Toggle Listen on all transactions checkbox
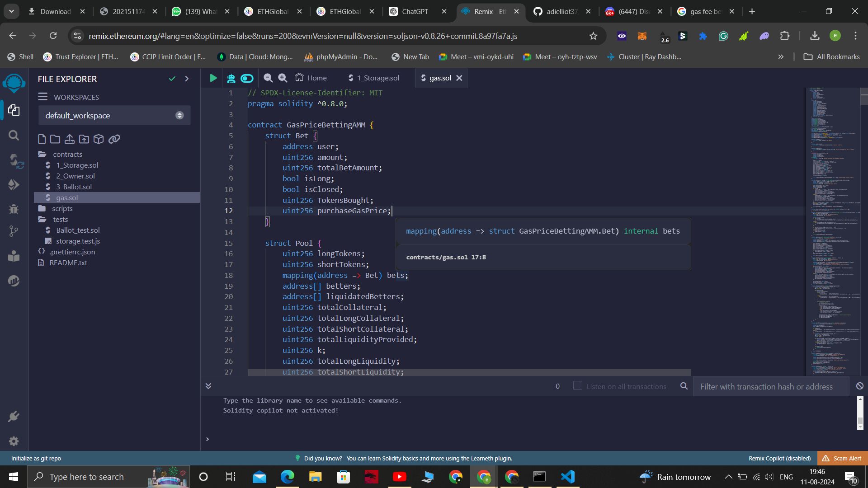Screen dimensions: 868x488 pos(577,386)
